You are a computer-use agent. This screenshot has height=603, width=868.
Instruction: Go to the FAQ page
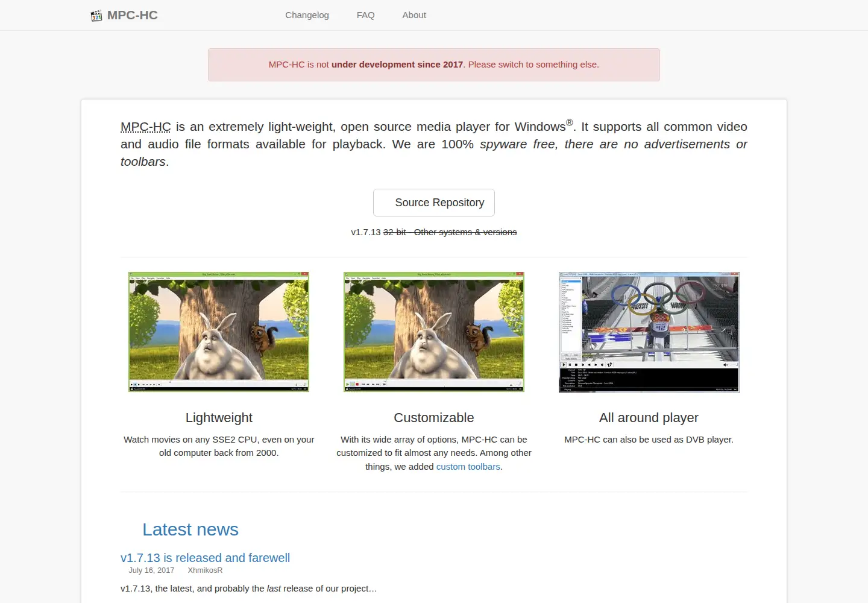click(365, 15)
